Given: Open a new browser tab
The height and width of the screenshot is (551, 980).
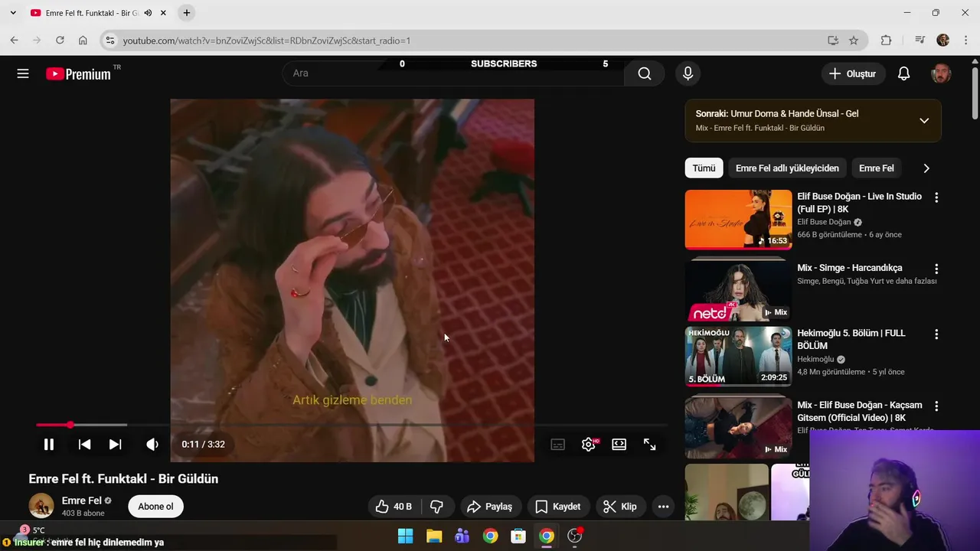Looking at the screenshot, I should (187, 13).
